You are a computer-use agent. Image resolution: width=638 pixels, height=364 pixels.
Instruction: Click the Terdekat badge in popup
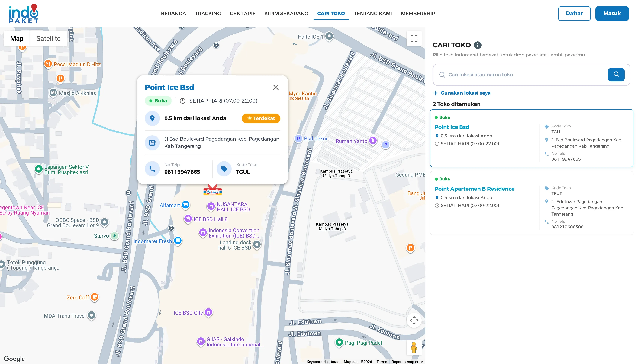tap(261, 118)
